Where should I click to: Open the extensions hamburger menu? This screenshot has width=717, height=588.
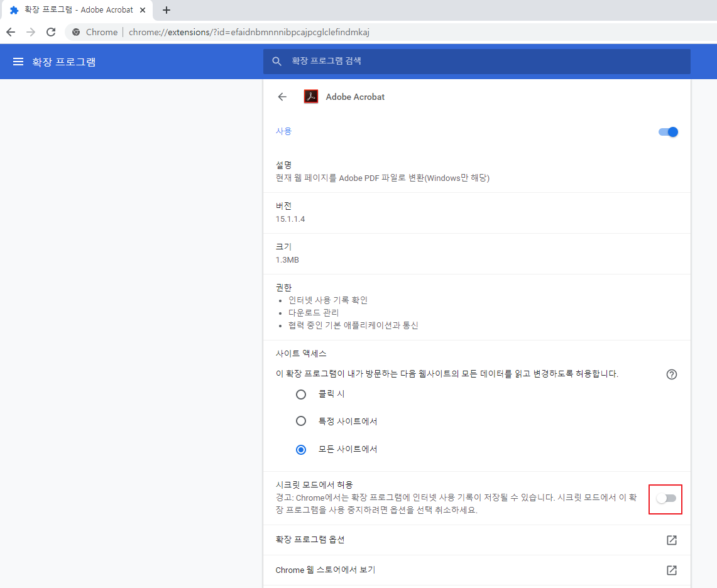click(x=18, y=62)
